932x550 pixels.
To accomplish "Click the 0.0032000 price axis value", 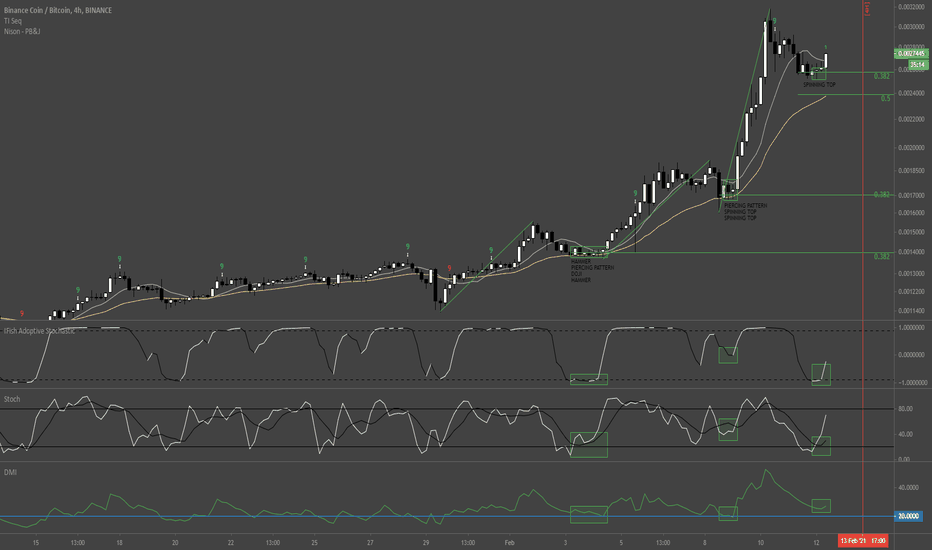I will [x=911, y=7].
